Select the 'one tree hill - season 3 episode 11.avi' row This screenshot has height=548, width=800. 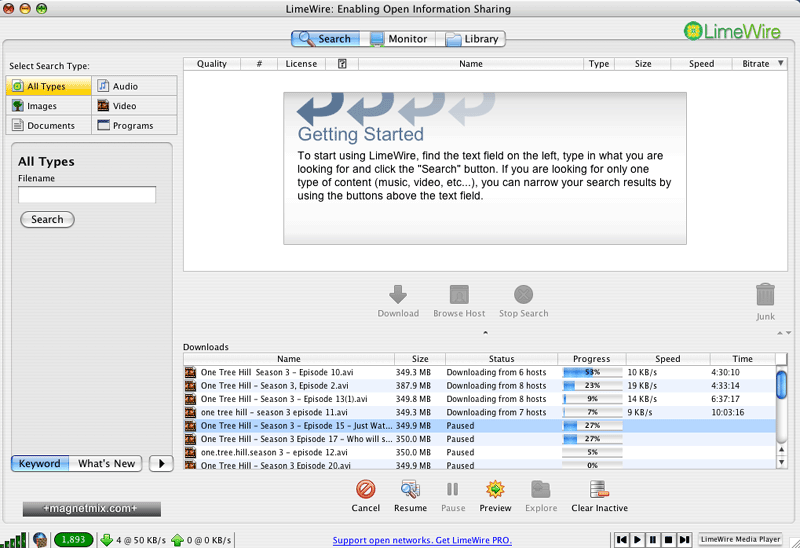(480, 412)
